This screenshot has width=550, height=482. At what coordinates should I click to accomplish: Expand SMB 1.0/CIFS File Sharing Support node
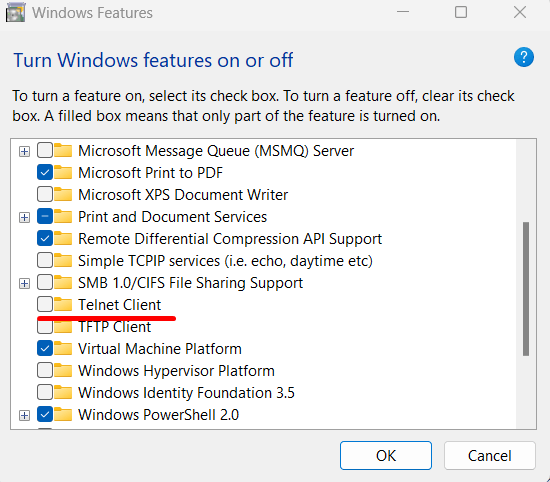point(24,283)
